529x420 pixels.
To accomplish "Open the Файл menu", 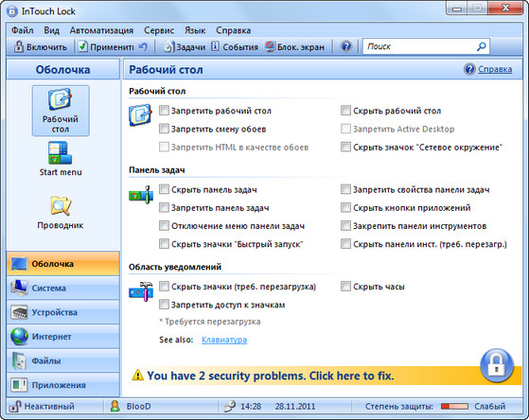I will 23,30.
